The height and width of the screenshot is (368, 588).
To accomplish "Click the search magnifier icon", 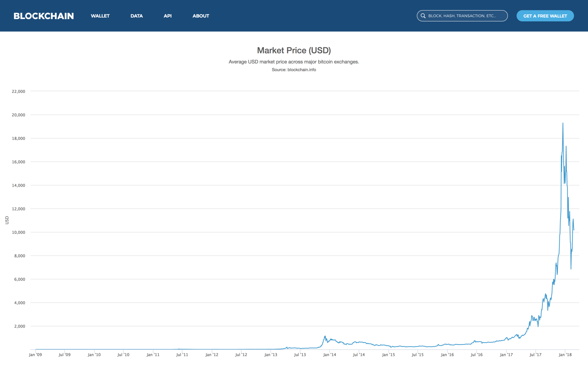I will click(x=423, y=16).
